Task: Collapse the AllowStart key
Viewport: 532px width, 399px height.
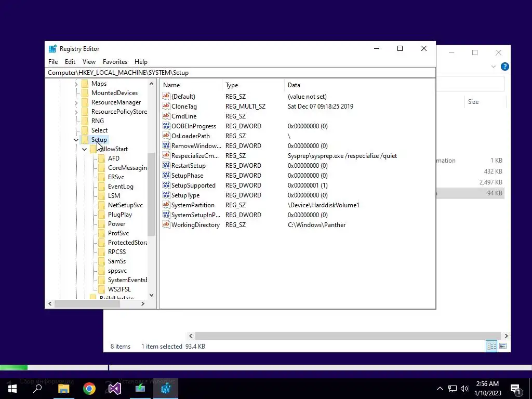Action: [x=85, y=149]
